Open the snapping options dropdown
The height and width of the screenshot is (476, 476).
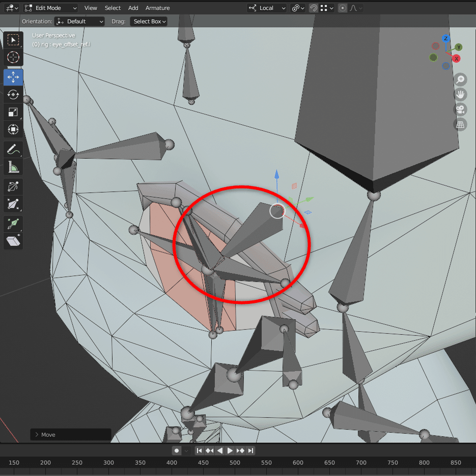pyautogui.click(x=327, y=8)
